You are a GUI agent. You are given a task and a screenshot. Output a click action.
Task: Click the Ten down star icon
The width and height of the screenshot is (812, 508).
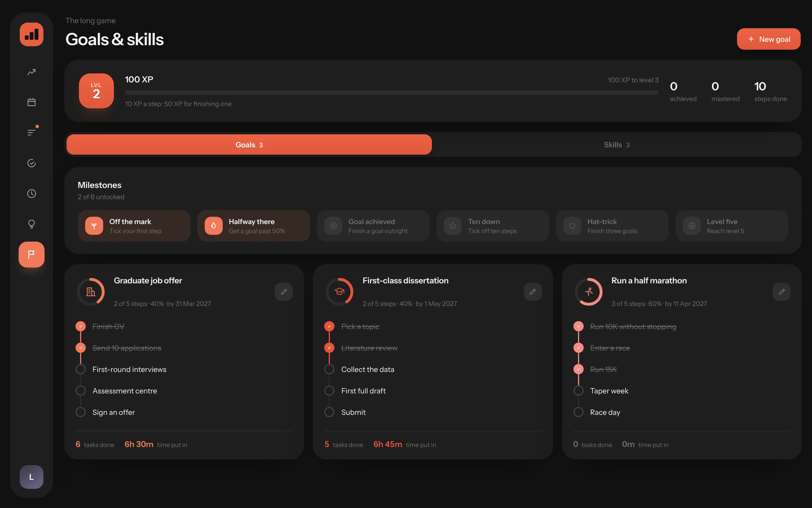[453, 226]
